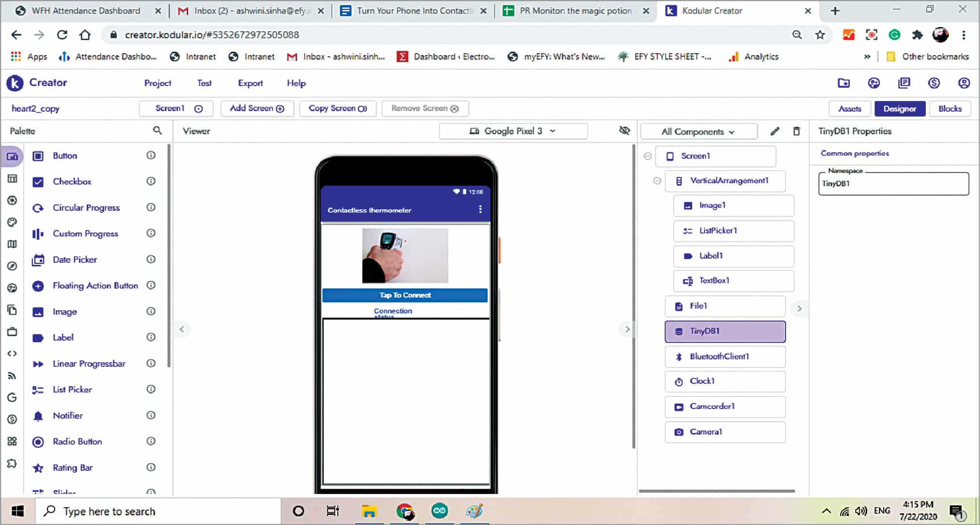Click the Tap To Connect button in viewer

405,295
